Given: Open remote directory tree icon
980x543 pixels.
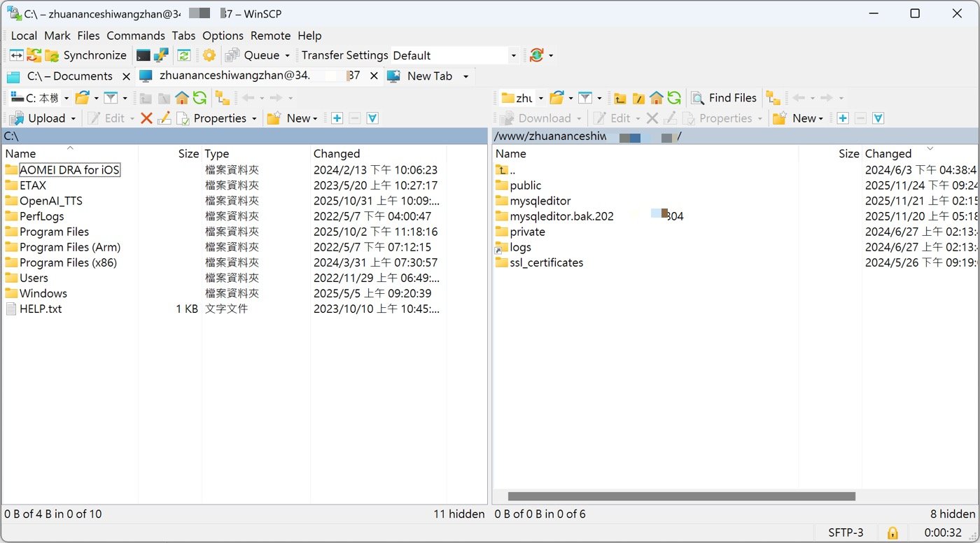Looking at the screenshot, I should tap(773, 98).
